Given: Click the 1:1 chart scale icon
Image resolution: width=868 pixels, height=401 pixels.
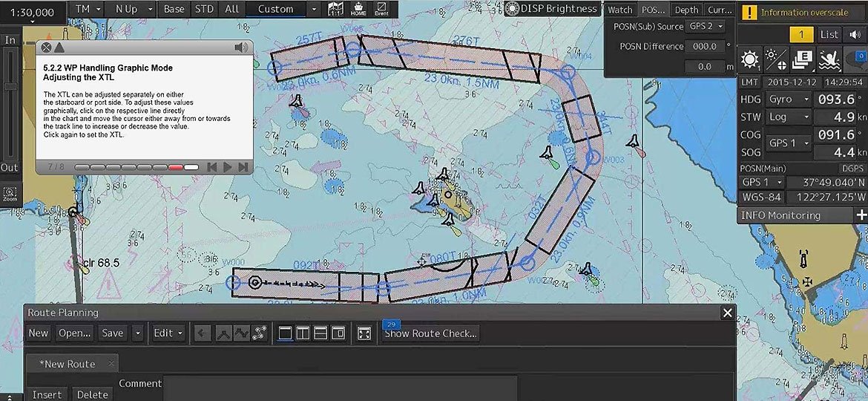Looking at the screenshot, I should coord(335,9).
